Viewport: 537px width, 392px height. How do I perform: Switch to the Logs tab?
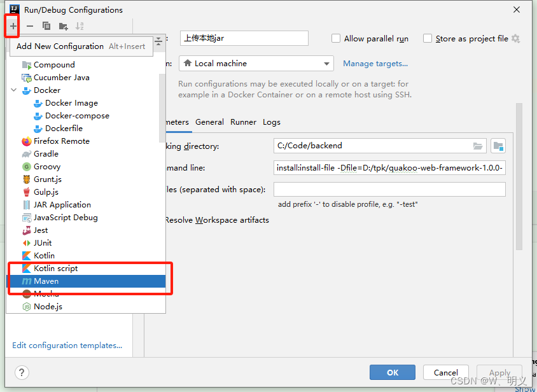point(272,122)
